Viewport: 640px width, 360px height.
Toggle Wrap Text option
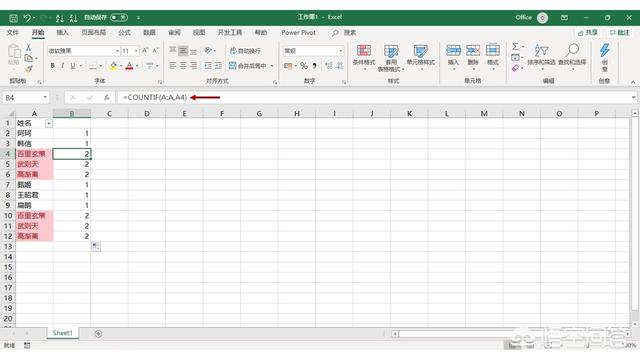pyautogui.click(x=245, y=51)
